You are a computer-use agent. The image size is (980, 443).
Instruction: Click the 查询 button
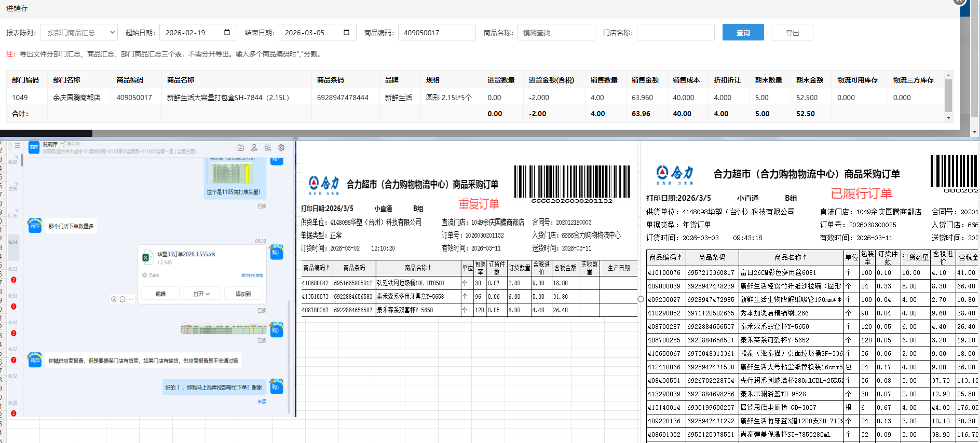point(743,33)
